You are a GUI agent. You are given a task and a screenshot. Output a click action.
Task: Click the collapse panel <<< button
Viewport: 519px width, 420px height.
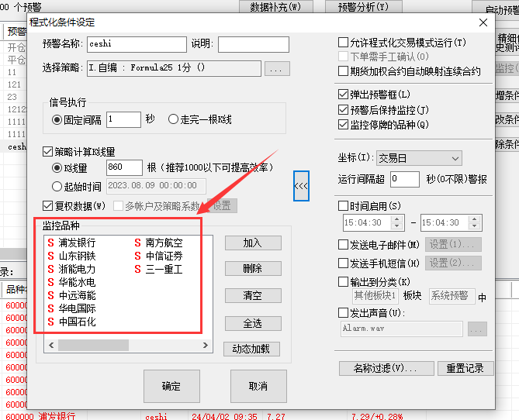301,186
